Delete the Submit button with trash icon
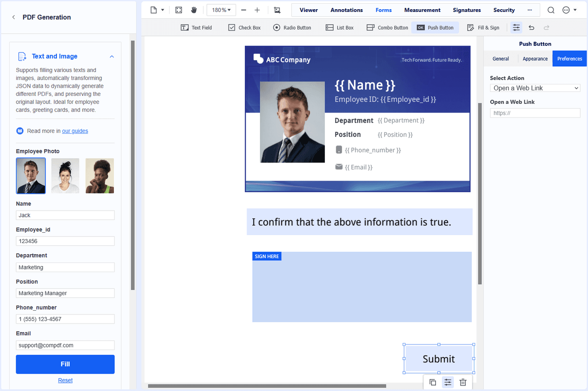The image size is (588, 391). [463, 382]
